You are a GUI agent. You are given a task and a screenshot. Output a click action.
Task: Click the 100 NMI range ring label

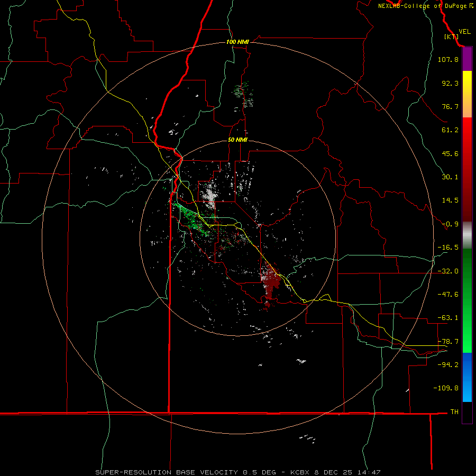pyautogui.click(x=237, y=42)
